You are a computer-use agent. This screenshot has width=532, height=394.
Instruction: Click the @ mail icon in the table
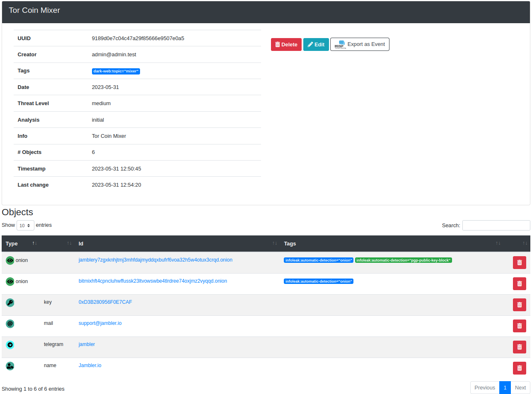click(x=10, y=324)
